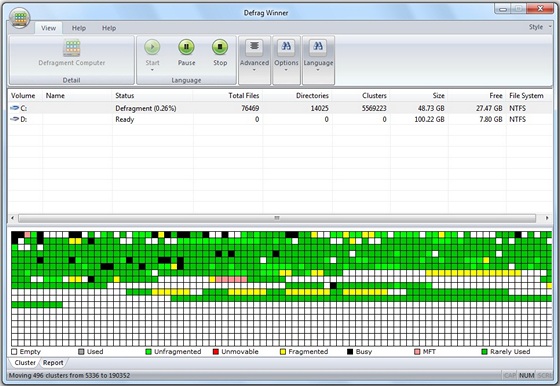The height and width of the screenshot is (386, 560).
Task: Click the Options binoculars icon
Action: pos(286,47)
